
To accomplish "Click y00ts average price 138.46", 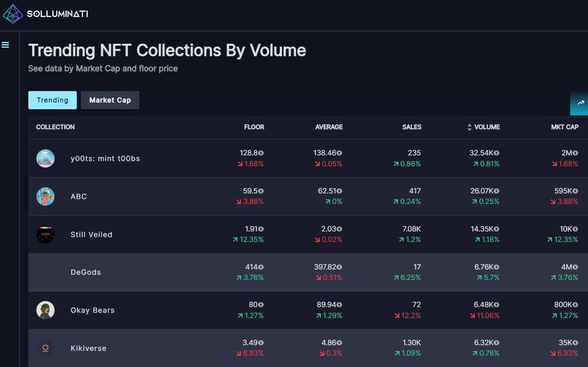I will [328, 153].
